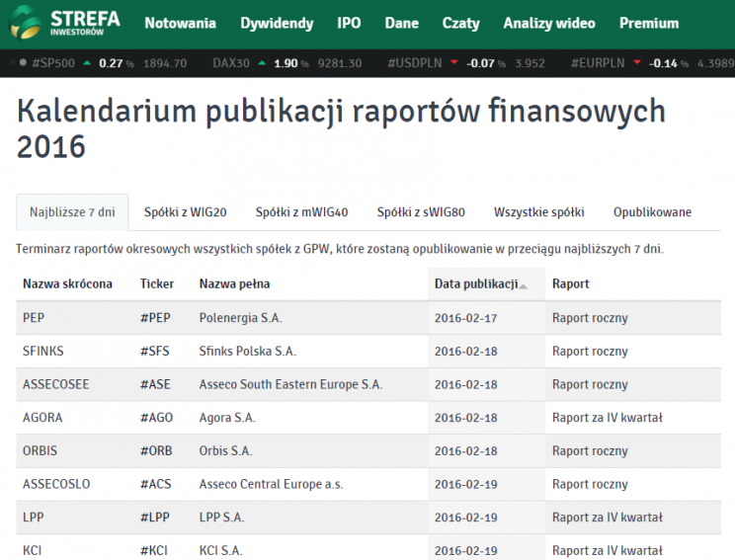The height and width of the screenshot is (560, 735).
Task: Click the red down arrow beside #USDPLN
Action: pyautogui.click(x=453, y=62)
